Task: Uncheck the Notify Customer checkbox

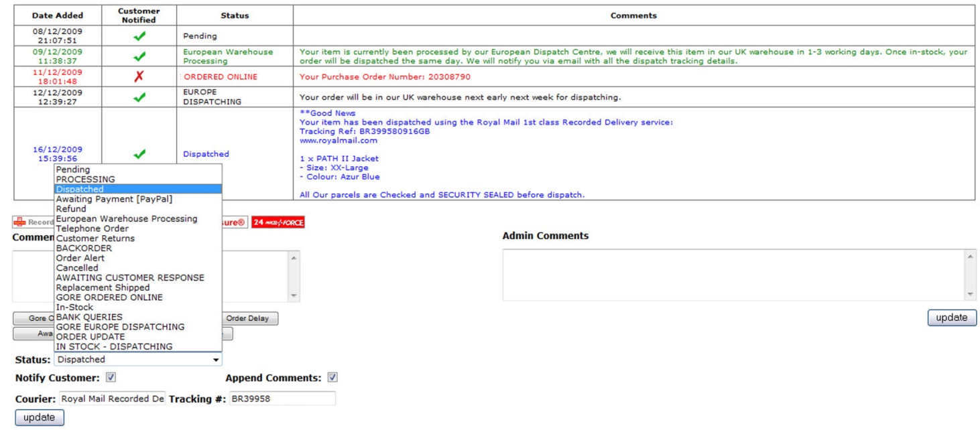Action: [x=111, y=378]
